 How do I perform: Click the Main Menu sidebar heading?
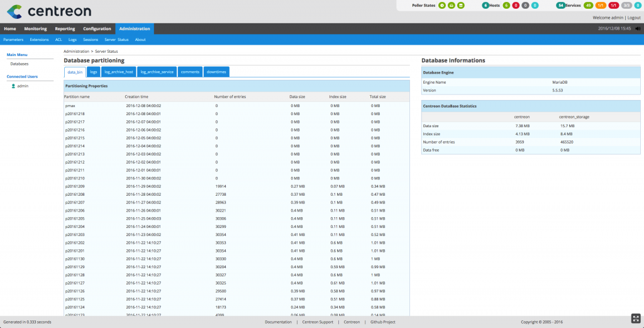(17, 55)
